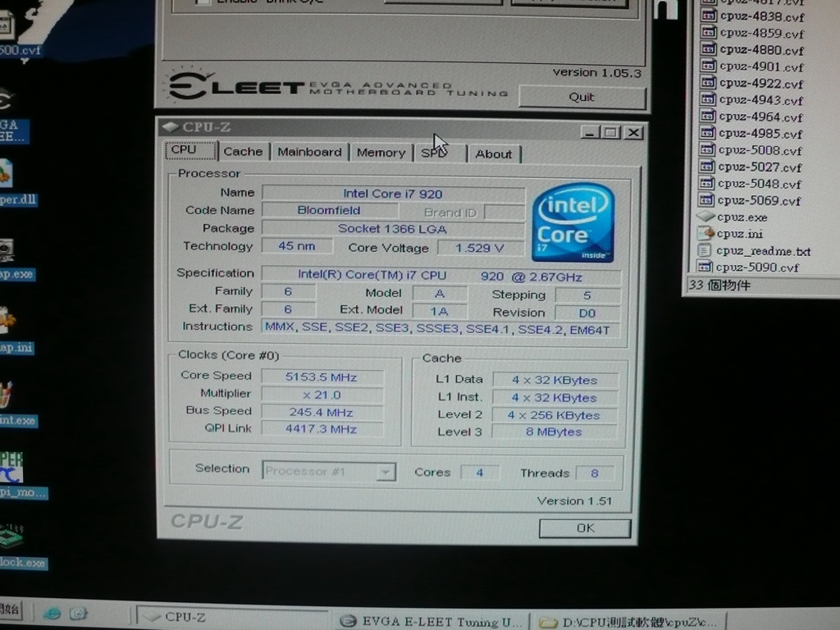Click the OK button in CPU-Z

(585, 527)
